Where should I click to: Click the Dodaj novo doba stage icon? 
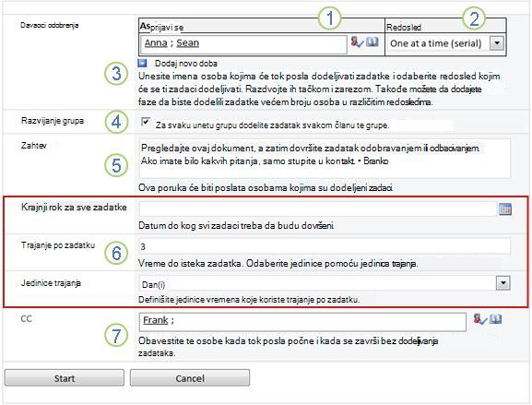143,63
